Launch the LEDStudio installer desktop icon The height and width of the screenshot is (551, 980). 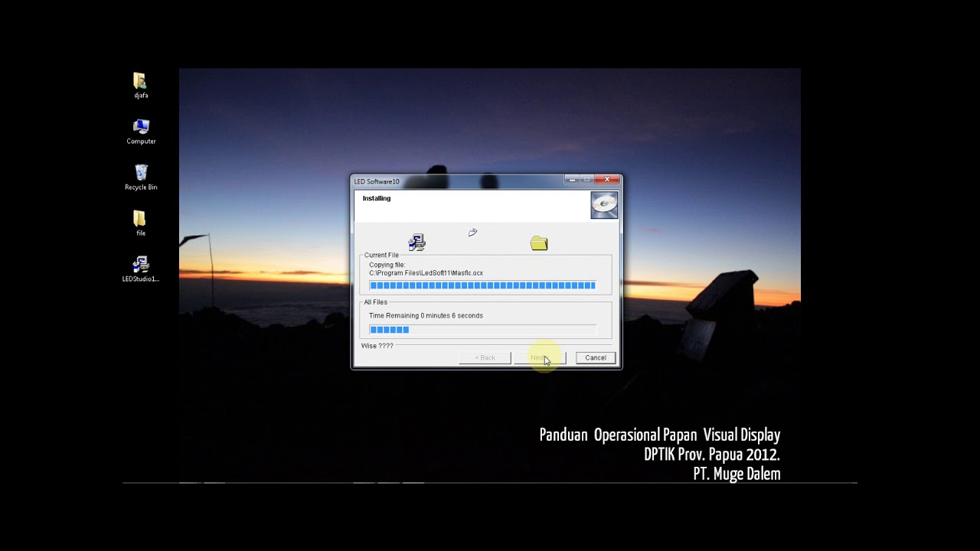[141, 269]
